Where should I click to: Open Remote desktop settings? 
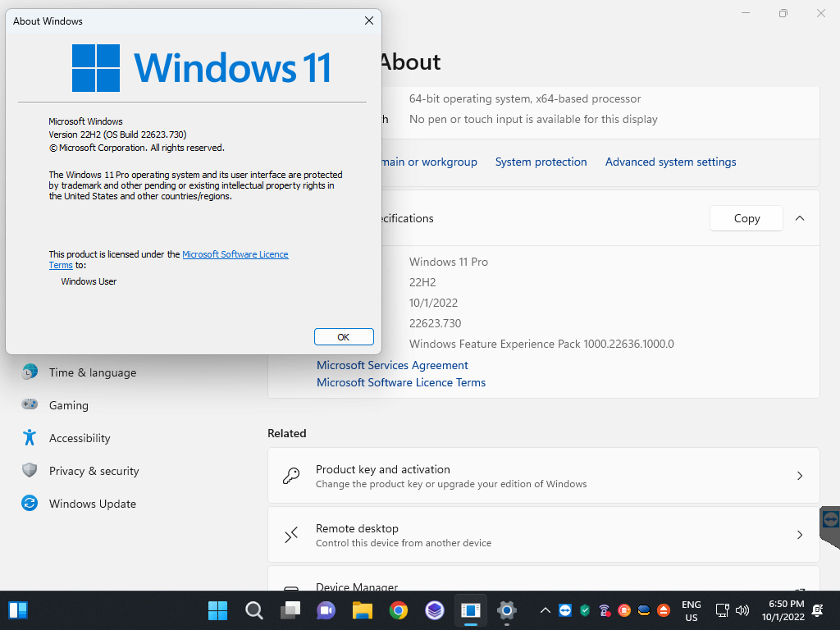[x=543, y=535]
